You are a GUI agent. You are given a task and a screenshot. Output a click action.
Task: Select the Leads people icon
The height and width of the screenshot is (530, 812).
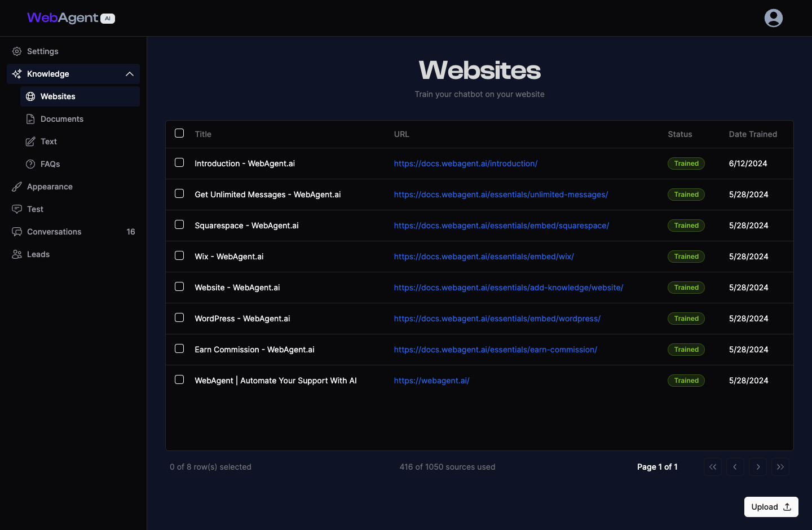coord(16,254)
